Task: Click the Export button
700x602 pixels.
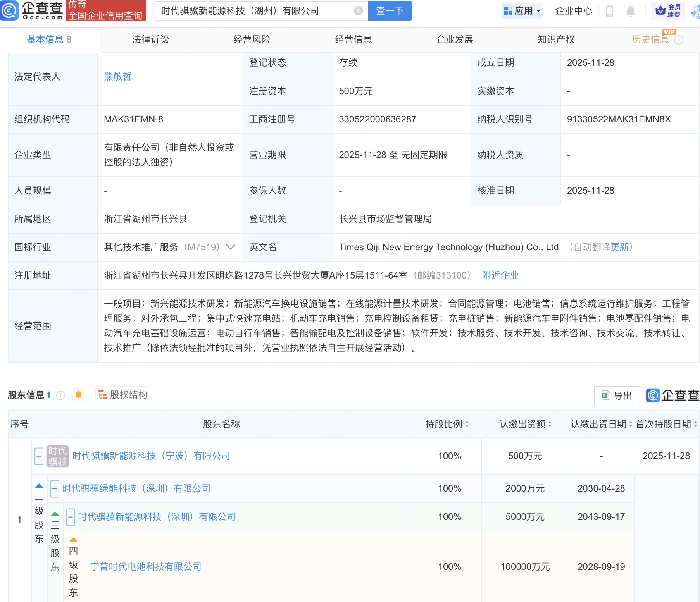Action: [617, 396]
